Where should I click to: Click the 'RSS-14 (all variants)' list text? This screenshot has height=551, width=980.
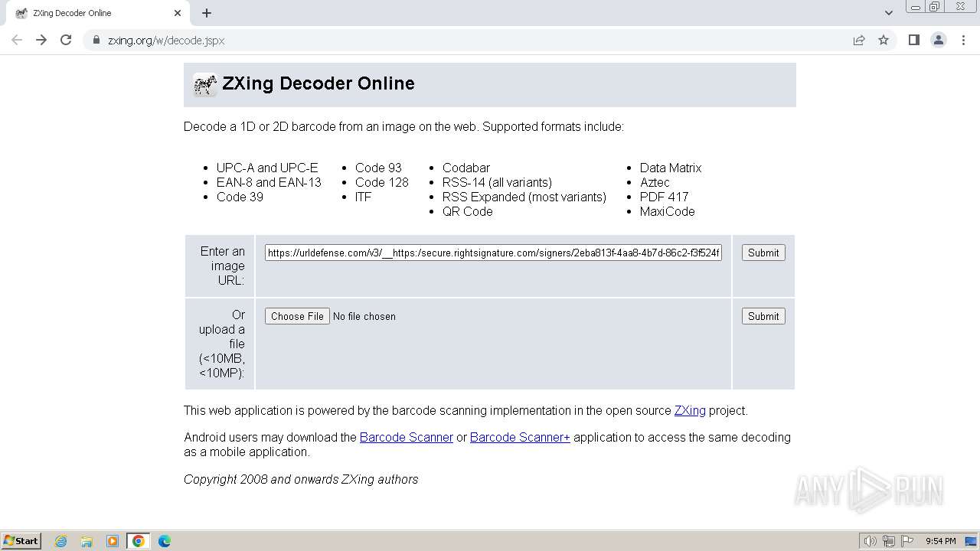point(497,182)
